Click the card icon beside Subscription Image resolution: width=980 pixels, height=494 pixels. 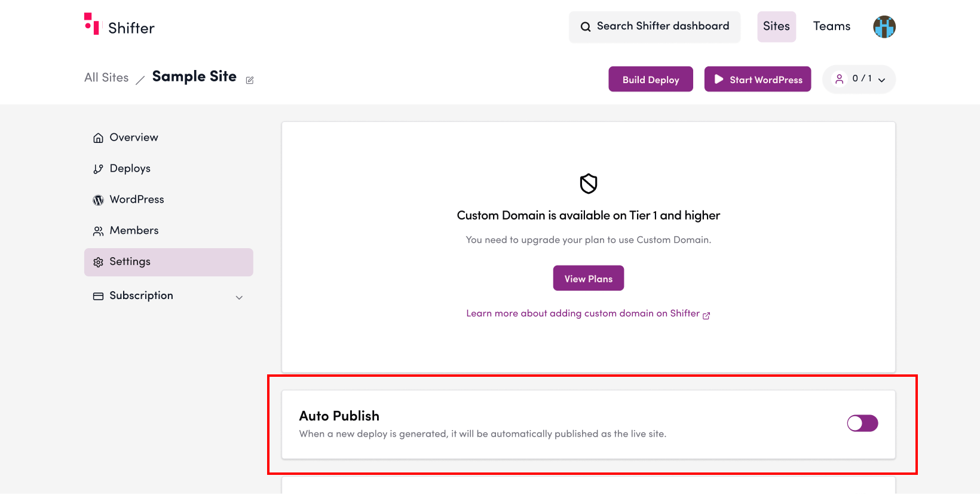pos(98,296)
